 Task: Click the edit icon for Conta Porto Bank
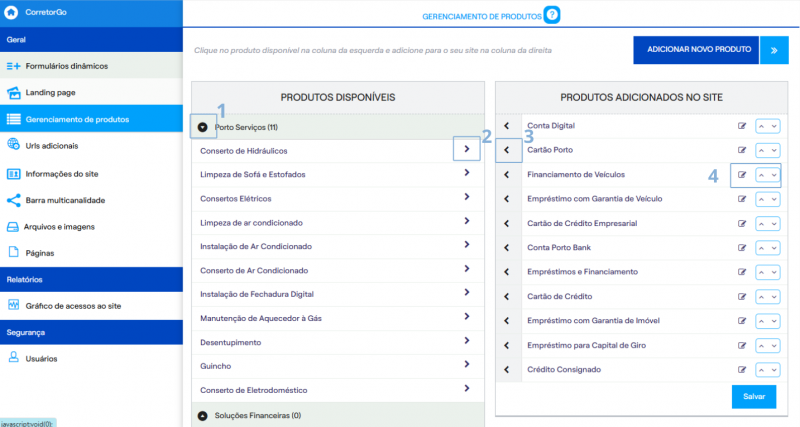(x=742, y=247)
